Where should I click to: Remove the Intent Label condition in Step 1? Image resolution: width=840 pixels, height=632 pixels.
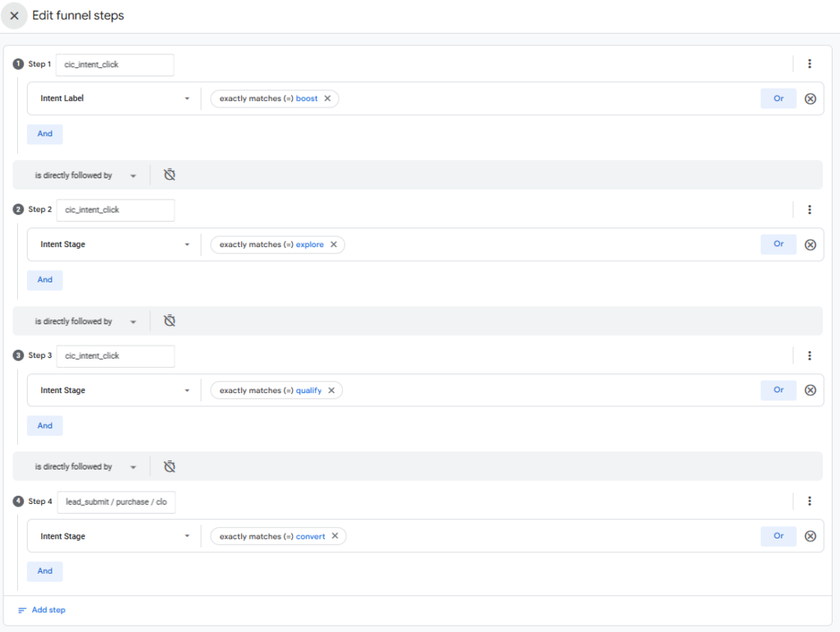pyautogui.click(x=810, y=98)
